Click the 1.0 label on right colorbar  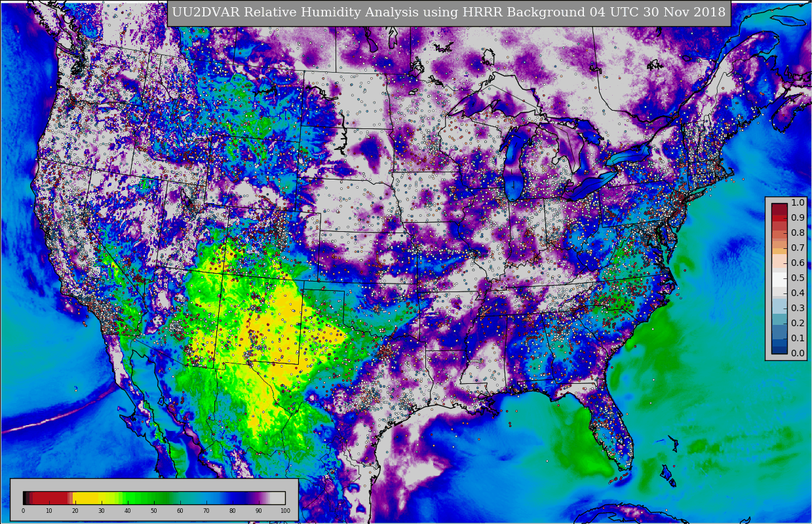click(798, 202)
